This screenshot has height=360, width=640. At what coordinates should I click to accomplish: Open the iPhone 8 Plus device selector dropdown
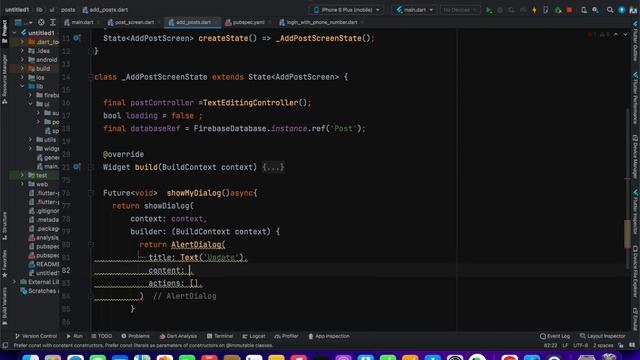(347, 10)
